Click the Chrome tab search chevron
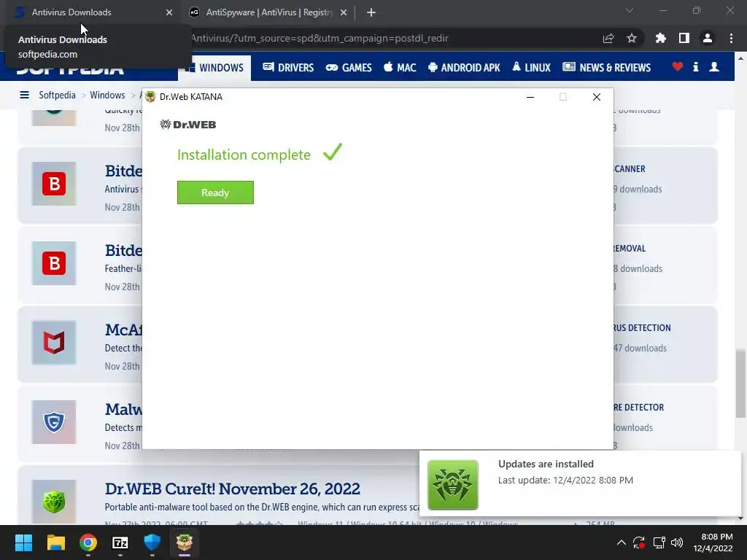The height and width of the screenshot is (560, 747). [x=630, y=10]
